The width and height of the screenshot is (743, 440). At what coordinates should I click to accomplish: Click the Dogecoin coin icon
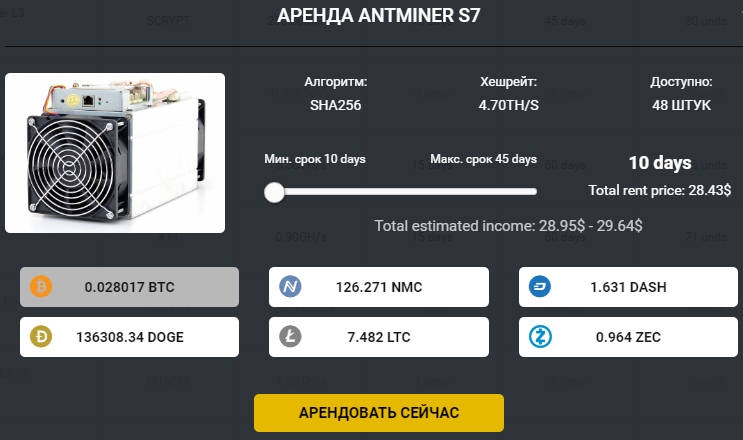41,337
